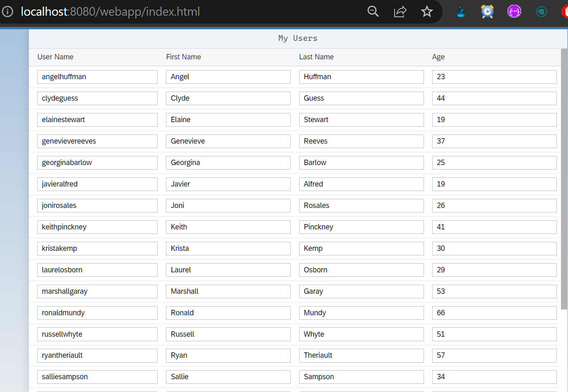Edit the last name field Kemp
This screenshot has height=392, width=568.
tap(362, 248)
